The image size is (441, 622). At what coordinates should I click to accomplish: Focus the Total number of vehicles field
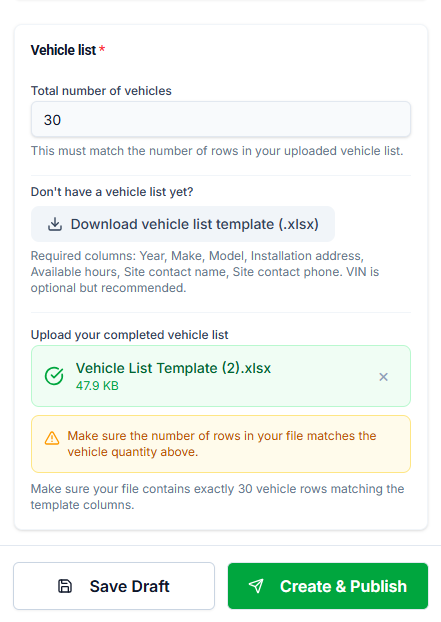(x=221, y=119)
